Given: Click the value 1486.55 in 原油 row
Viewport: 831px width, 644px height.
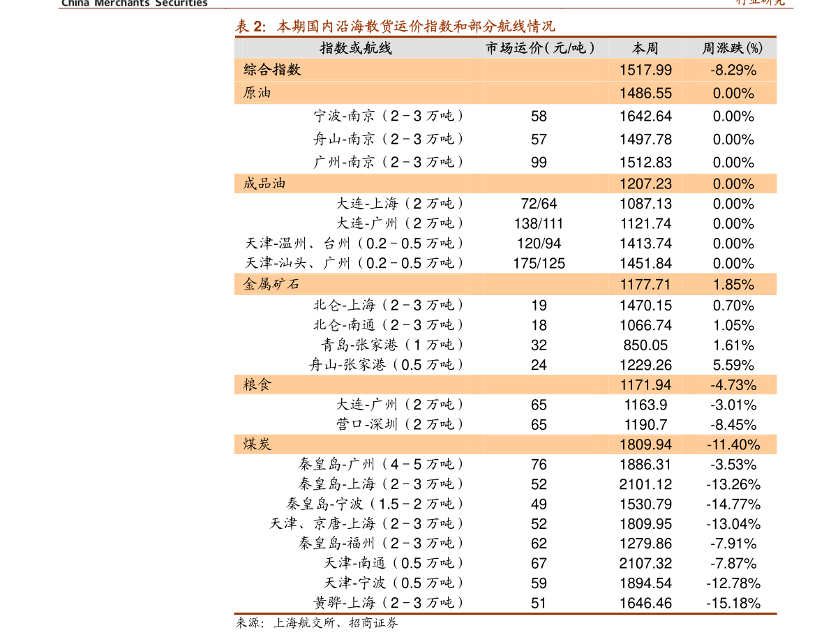Looking at the screenshot, I should [645, 92].
